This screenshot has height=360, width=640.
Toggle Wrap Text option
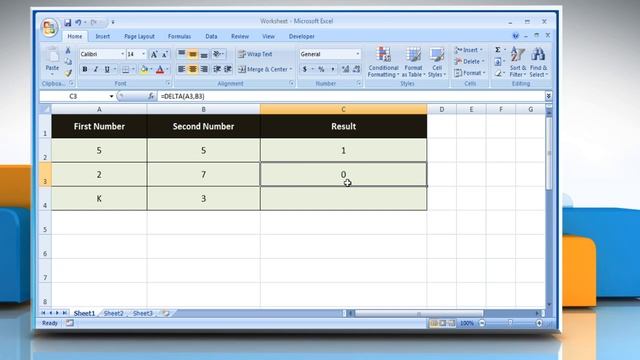tap(255, 54)
